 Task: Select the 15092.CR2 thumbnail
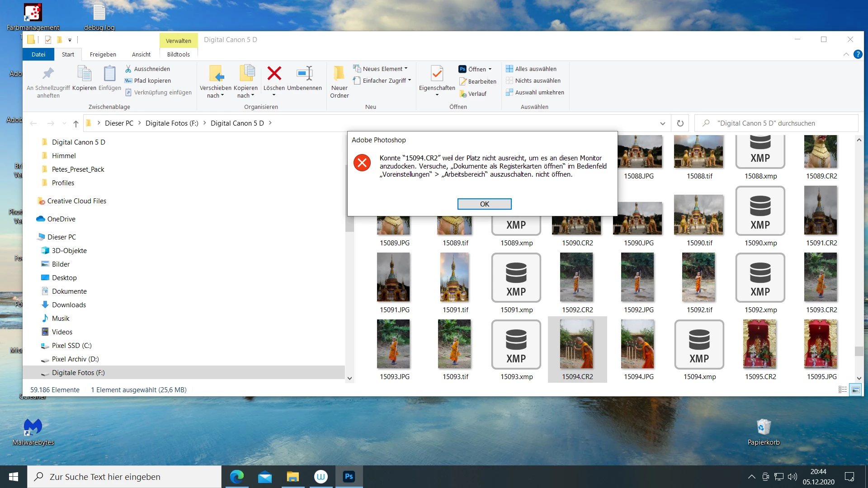coord(577,277)
